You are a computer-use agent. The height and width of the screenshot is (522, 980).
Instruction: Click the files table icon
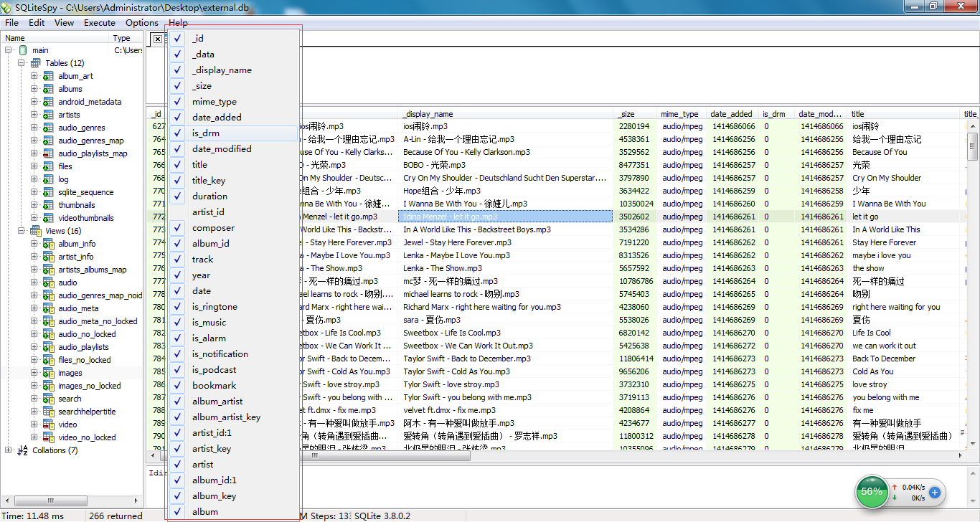pos(48,166)
